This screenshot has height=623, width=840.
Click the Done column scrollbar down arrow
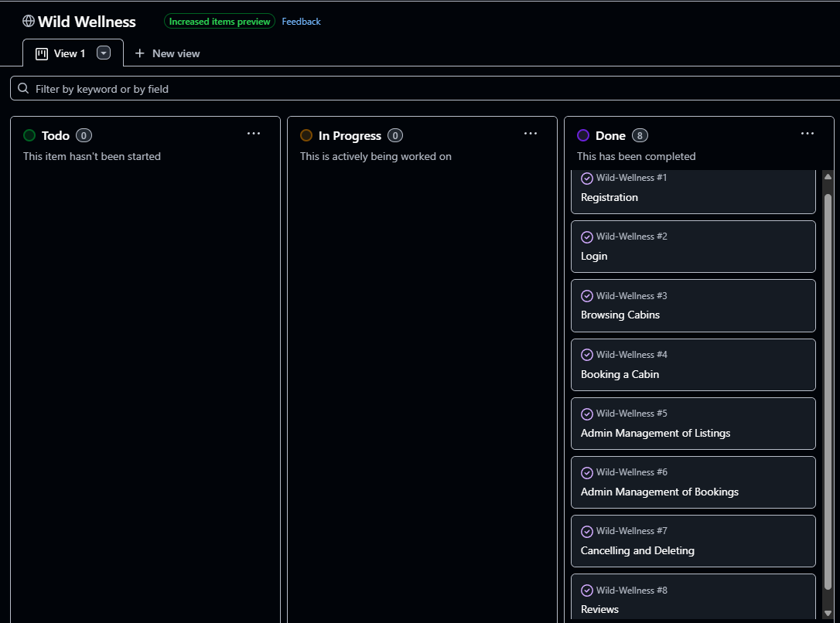pos(828,614)
